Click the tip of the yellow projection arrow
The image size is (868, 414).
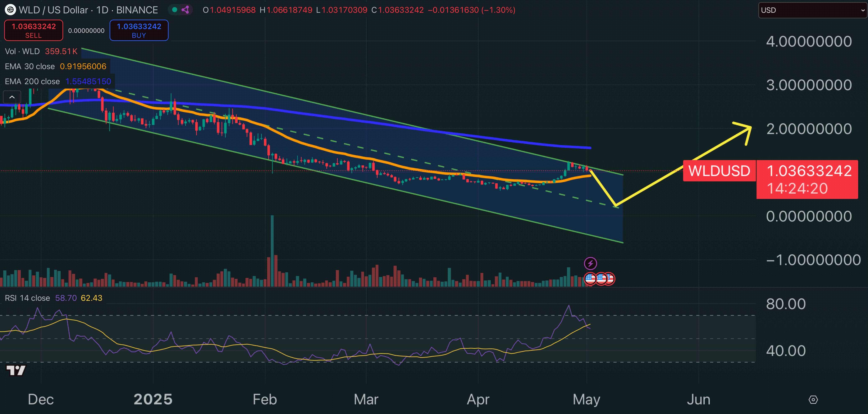point(751,127)
